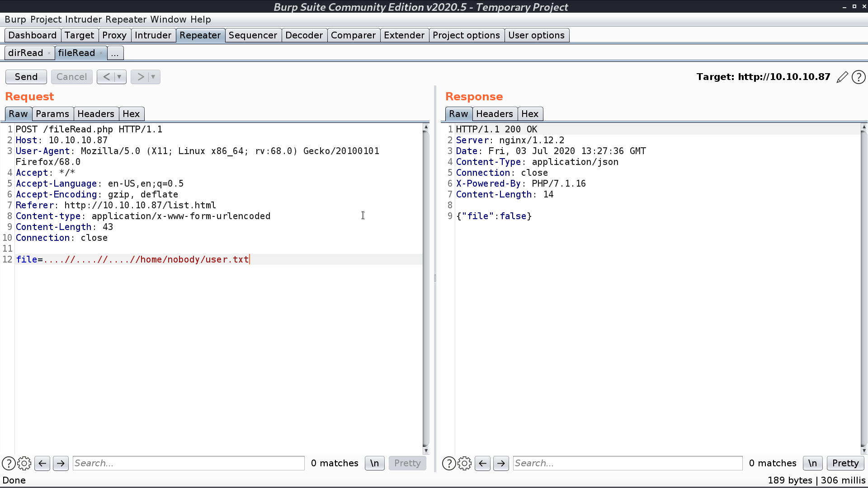Screen dimensions: 868x488
Task: Select the Raw response view
Action: pos(458,114)
